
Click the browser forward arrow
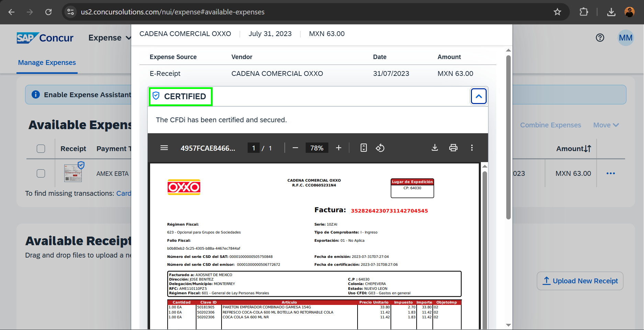(x=30, y=12)
